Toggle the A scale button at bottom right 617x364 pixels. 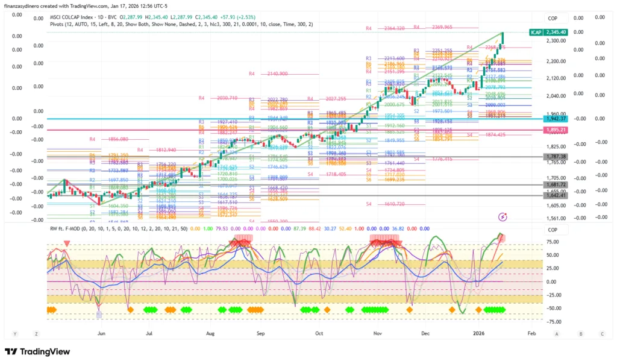pyautogui.click(x=557, y=333)
